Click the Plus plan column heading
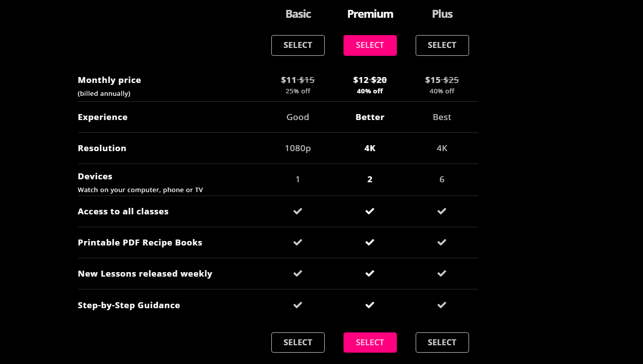Viewport: 643px width, 364px height. coord(442,14)
